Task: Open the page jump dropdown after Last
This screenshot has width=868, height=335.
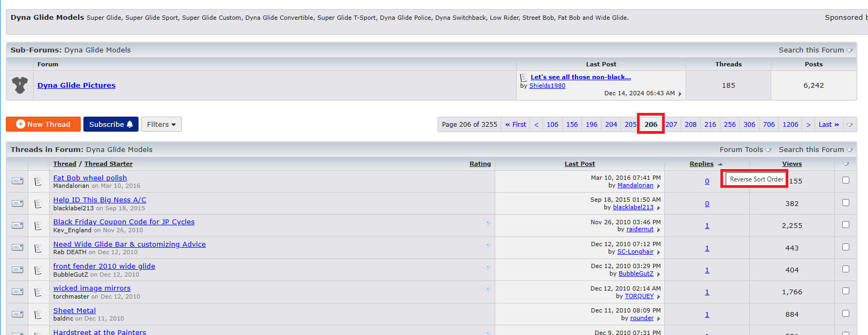Action: click(x=849, y=125)
